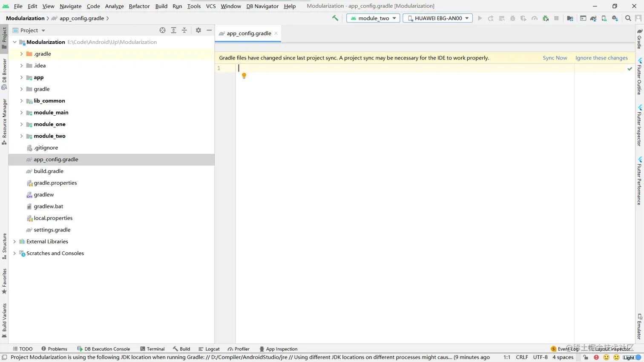Click the Search Everywhere magnifier icon

[628, 18]
